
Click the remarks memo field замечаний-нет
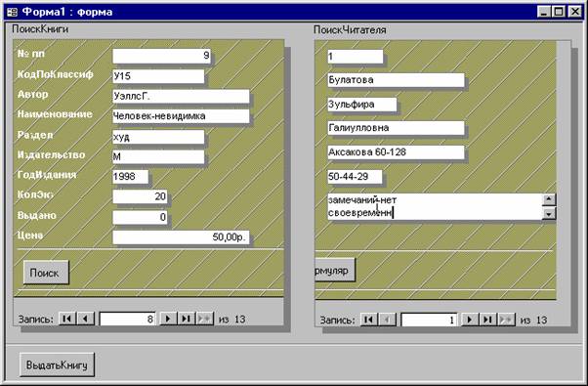435,207
